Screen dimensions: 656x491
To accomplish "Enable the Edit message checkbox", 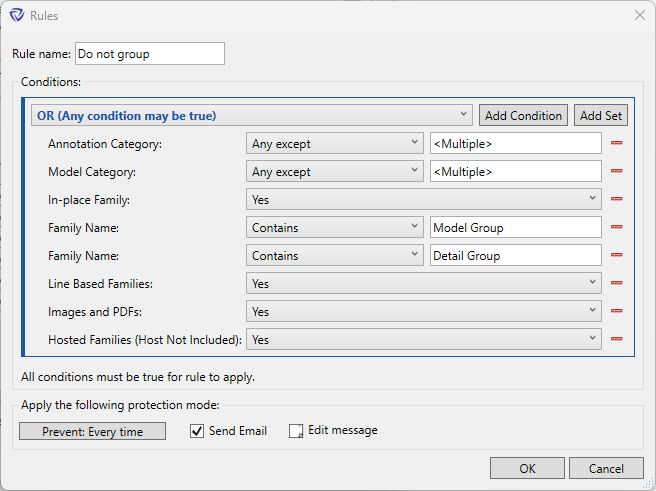I will pyautogui.click(x=296, y=431).
